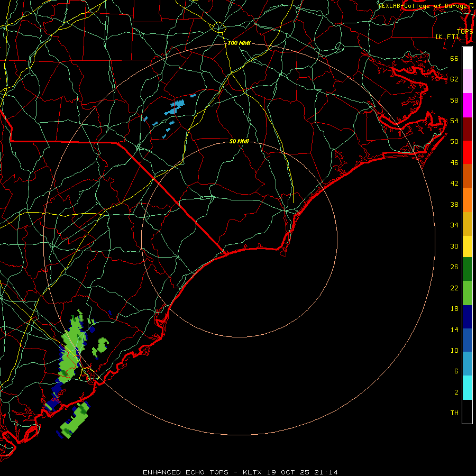Click the legend value "58"

coord(454,100)
